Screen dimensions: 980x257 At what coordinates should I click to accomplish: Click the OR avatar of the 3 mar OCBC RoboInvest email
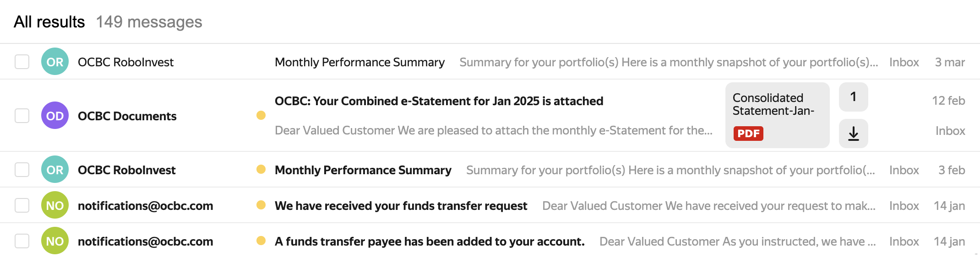(55, 62)
